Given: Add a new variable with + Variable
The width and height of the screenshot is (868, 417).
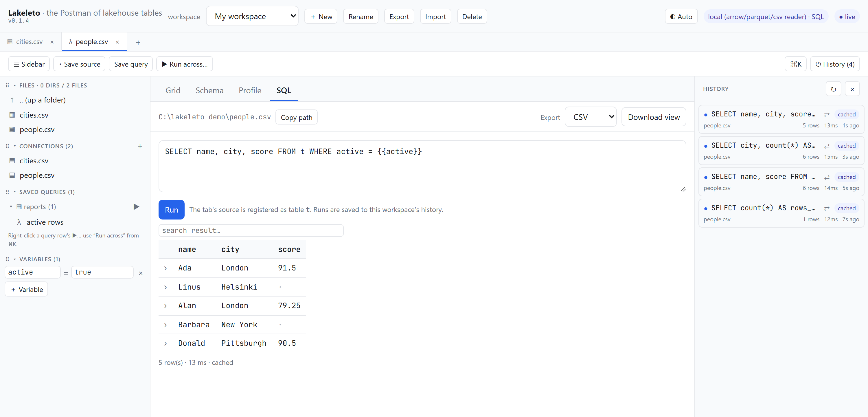Looking at the screenshot, I should (x=26, y=290).
